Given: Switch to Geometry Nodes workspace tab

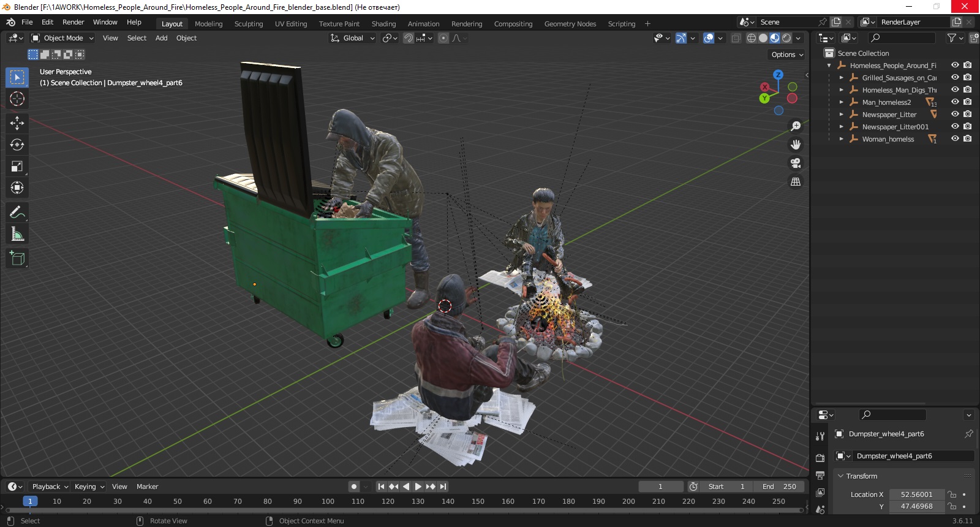Looking at the screenshot, I should tap(570, 24).
